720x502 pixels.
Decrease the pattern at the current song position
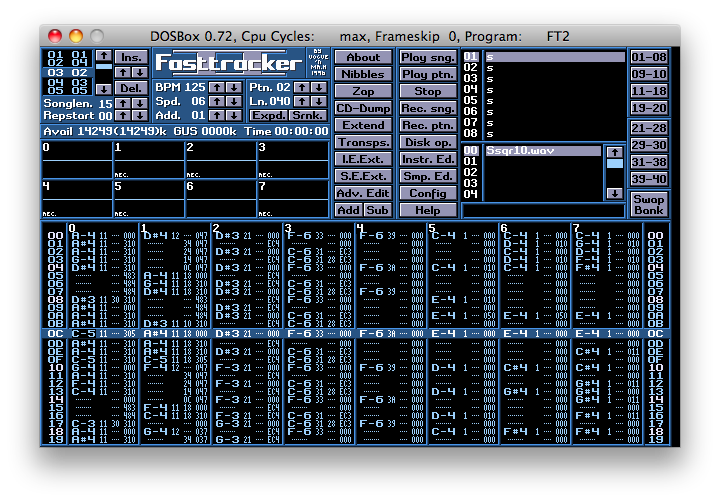pos(140,72)
